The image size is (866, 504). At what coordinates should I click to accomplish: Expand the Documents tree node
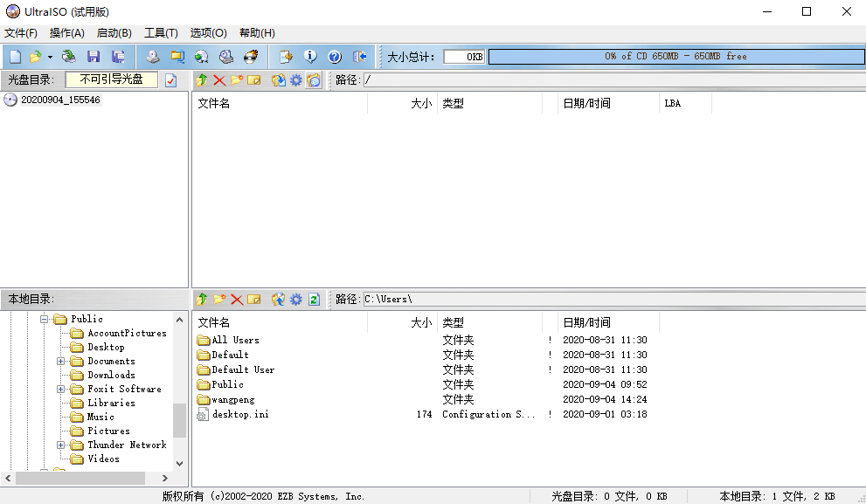pos(59,361)
